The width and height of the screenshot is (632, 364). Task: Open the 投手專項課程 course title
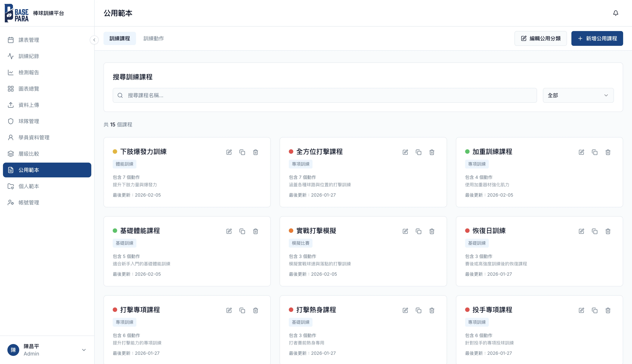click(x=492, y=310)
